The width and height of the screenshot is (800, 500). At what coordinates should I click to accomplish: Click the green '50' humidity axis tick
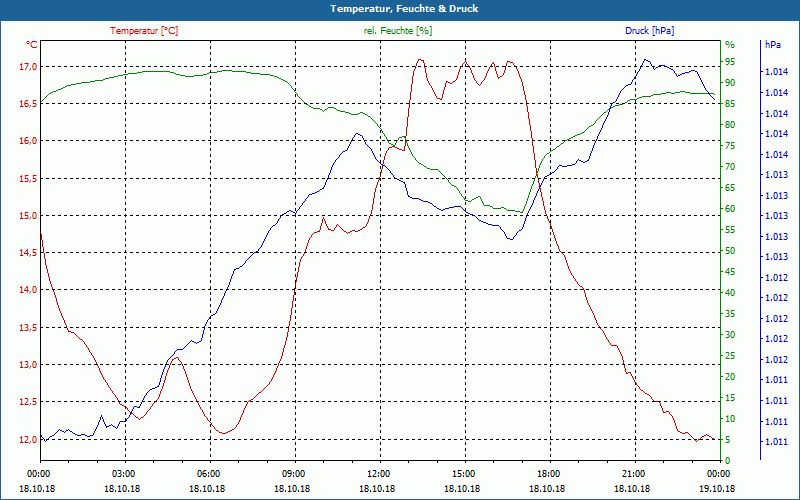pyautogui.click(x=730, y=251)
